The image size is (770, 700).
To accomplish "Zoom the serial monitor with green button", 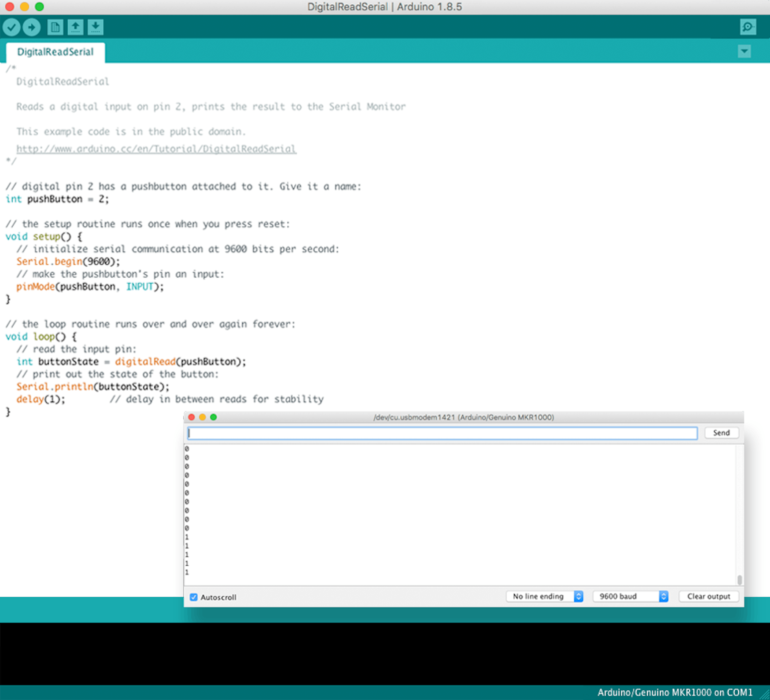I will (214, 417).
